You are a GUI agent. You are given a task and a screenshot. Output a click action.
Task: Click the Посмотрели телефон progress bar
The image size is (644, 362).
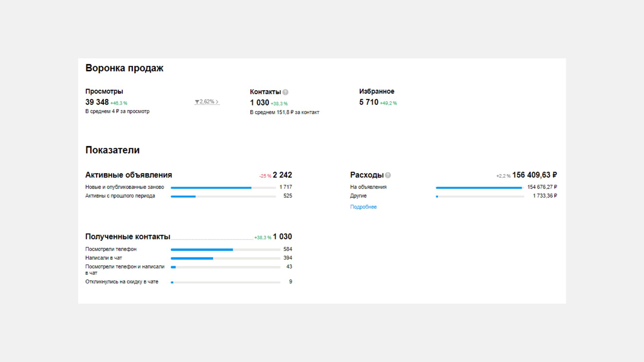click(225, 250)
